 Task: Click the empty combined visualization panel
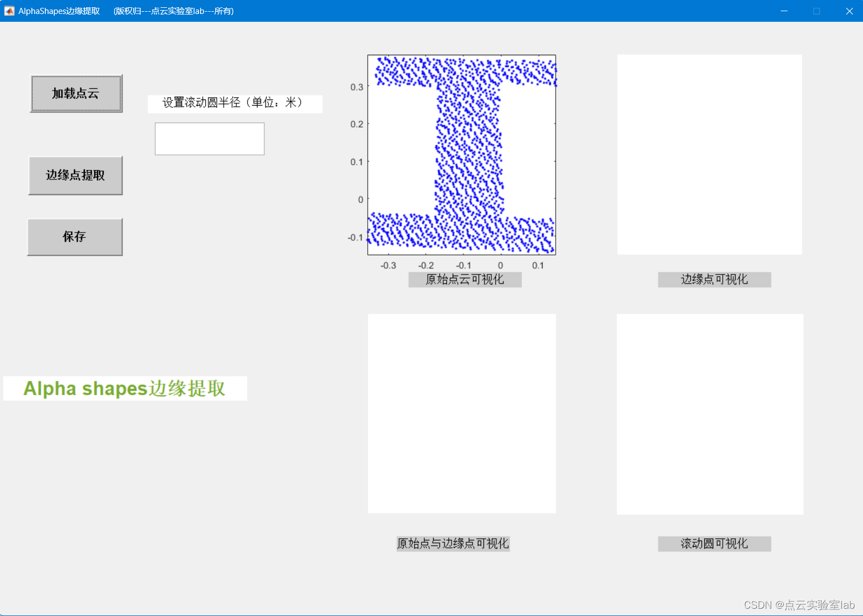point(462,413)
